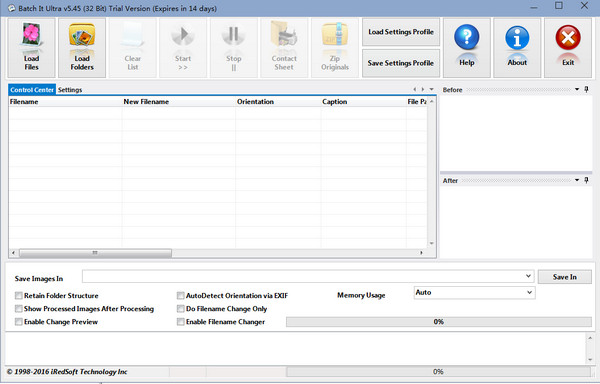This screenshot has width=600, height=384.
Task: Click the Caption column header
Action: (x=364, y=102)
